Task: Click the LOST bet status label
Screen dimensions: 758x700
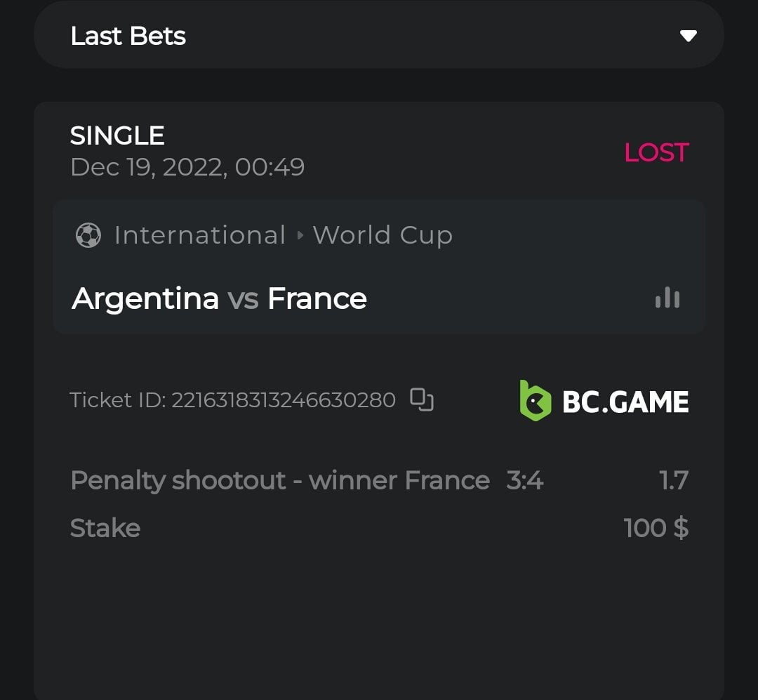Action: point(656,152)
